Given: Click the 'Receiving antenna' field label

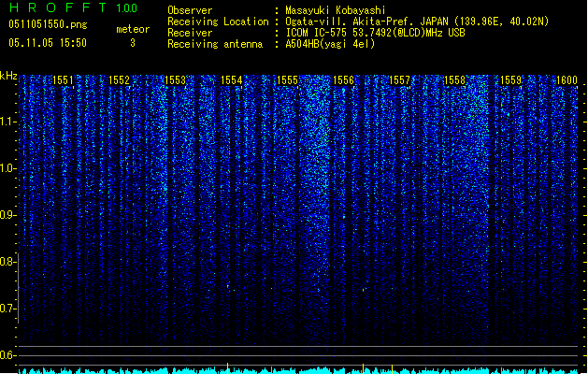Looking at the screenshot, I should [x=215, y=44].
